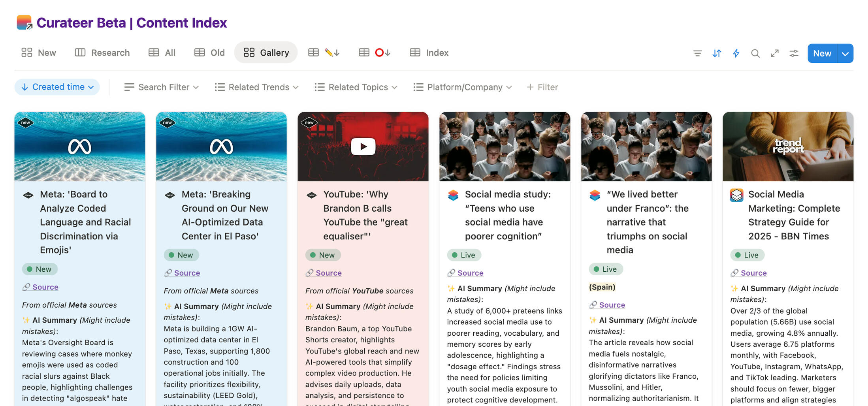Open Source link on 'under Franco' card
This screenshot has width=868, height=406.
point(607,305)
